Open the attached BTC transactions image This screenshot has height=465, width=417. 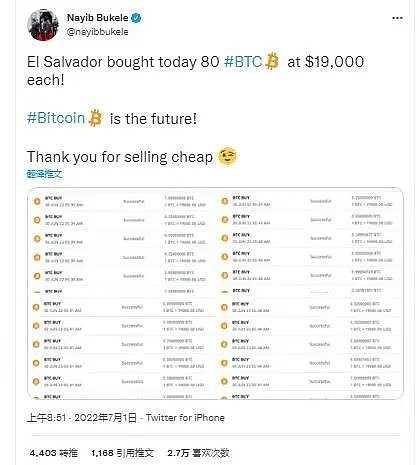215,293
